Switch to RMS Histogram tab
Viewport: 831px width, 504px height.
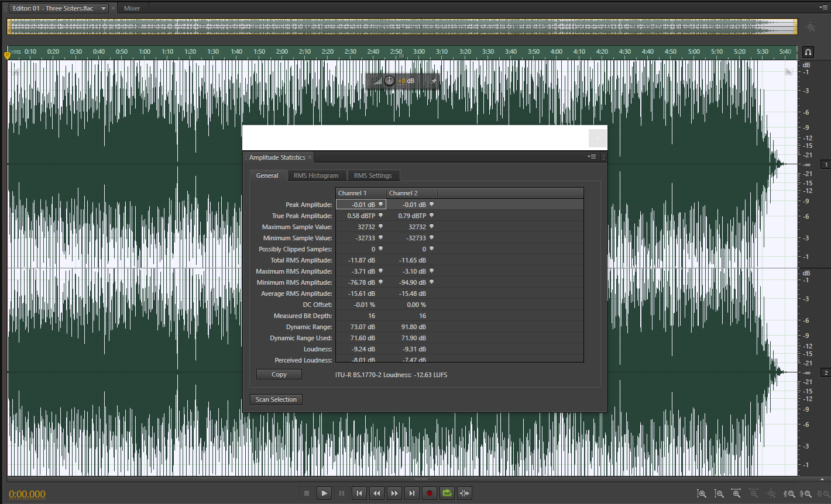pos(316,175)
